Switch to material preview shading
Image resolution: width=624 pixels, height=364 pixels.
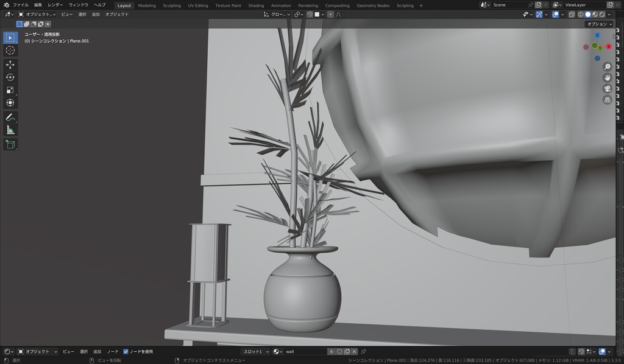click(x=595, y=15)
